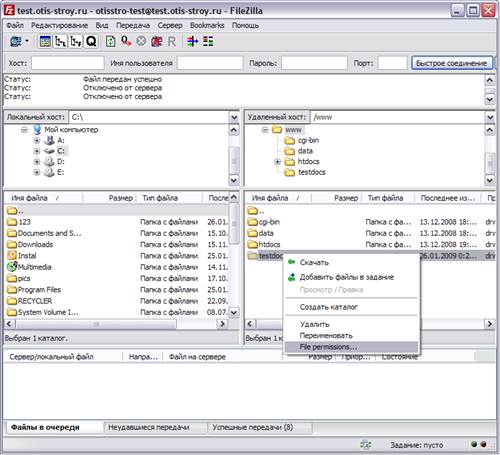This screenshot has height=455, width=500.
Task: Click the local file list horizontal scrollbar
Action: (116, 324)
